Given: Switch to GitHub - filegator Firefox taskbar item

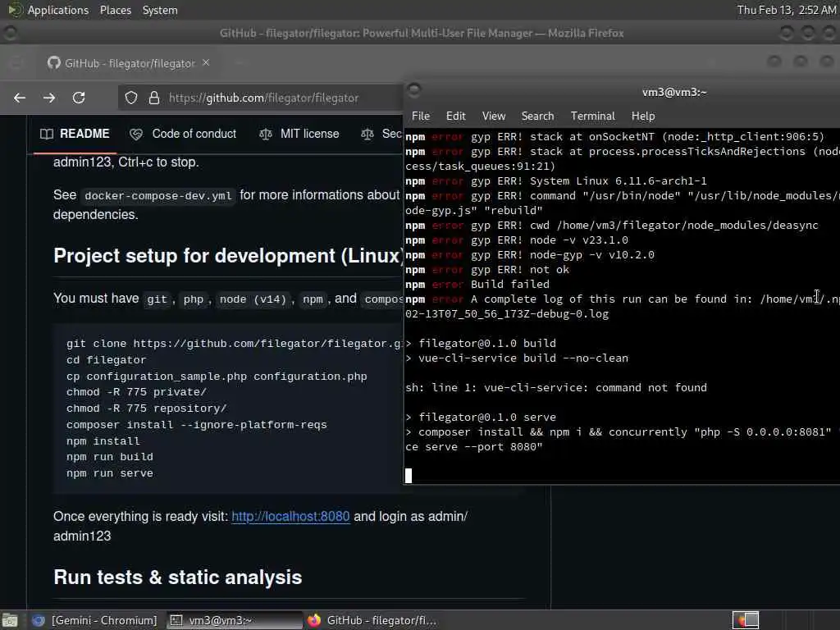Looking at the screenshot, I should (372, 620).
